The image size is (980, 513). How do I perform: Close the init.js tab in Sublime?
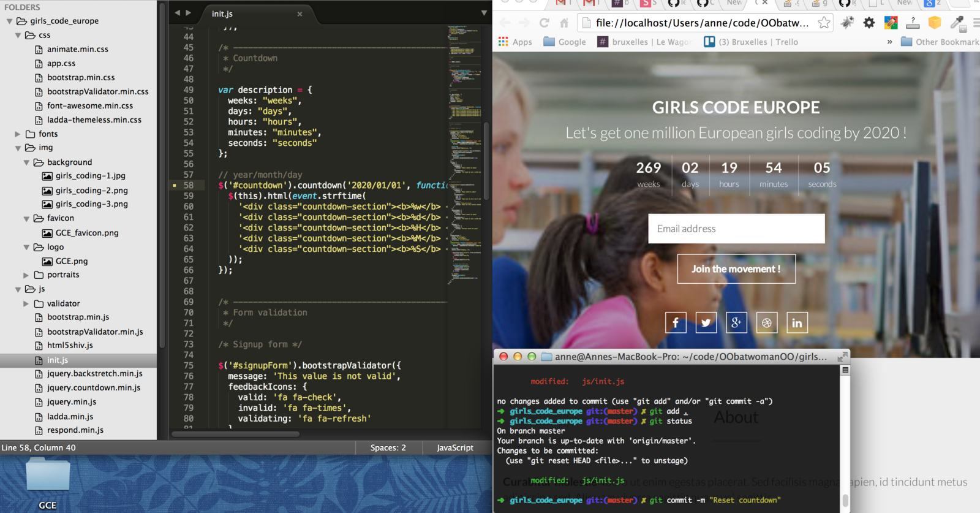point(300,14)
